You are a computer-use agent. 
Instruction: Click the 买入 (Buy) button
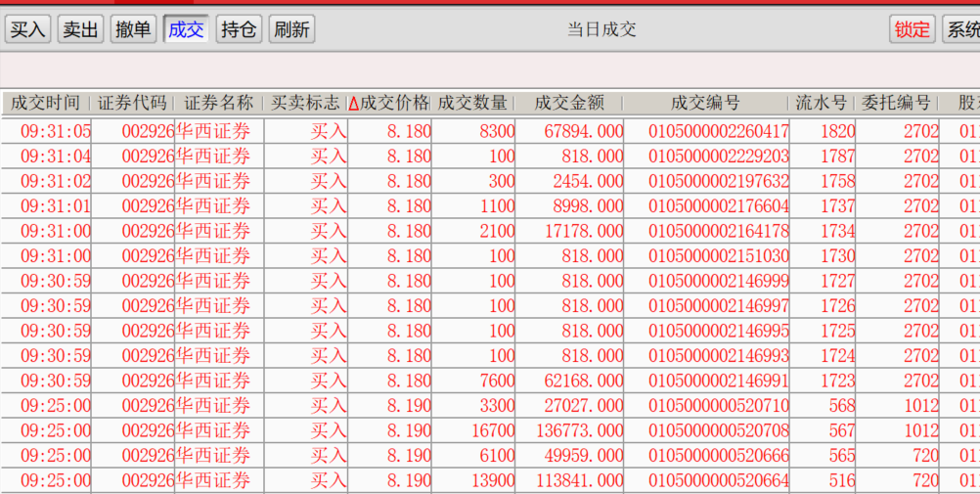(28, 29)
